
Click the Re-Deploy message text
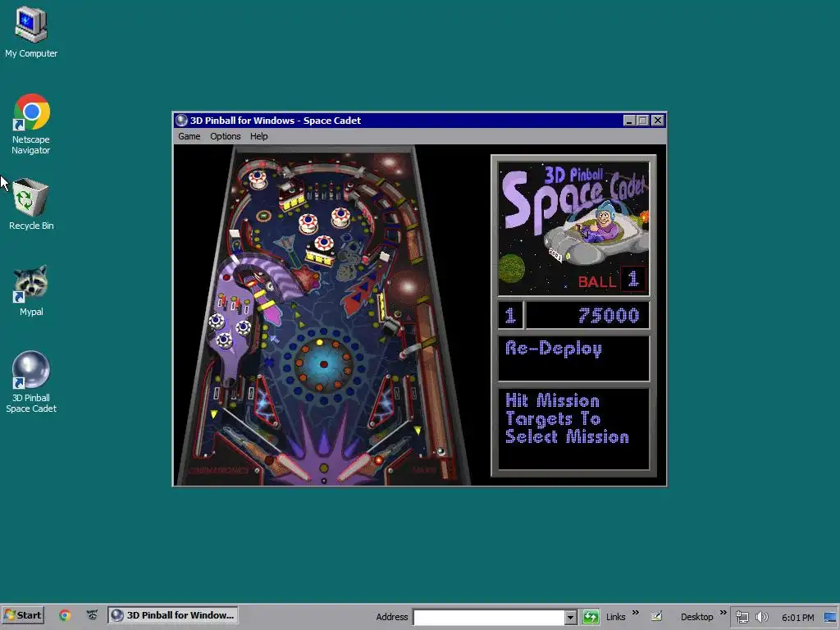point(554,349)
